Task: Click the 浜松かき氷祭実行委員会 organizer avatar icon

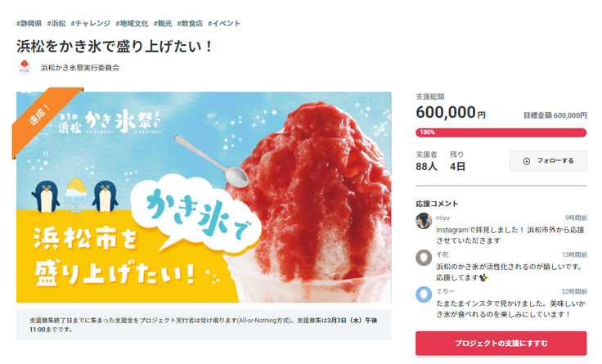Action: [x=25, y=68]
